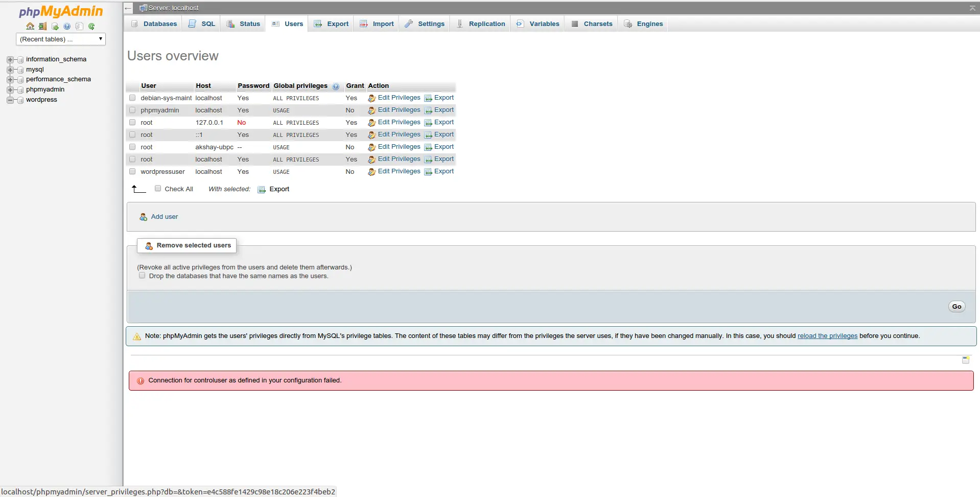Click the mysql database icon

click(20, 70)
